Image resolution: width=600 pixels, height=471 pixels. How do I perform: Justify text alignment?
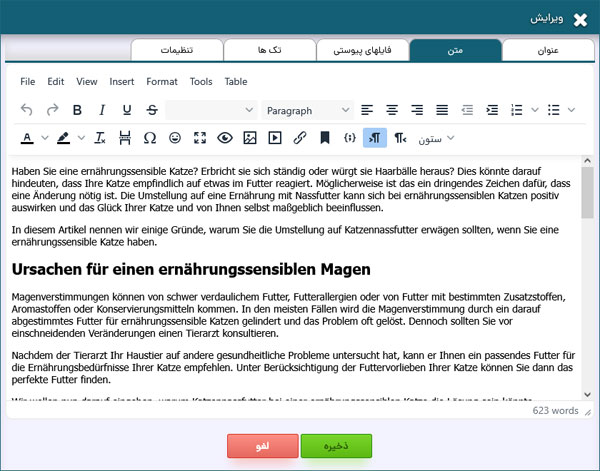[x=442, y=110]
